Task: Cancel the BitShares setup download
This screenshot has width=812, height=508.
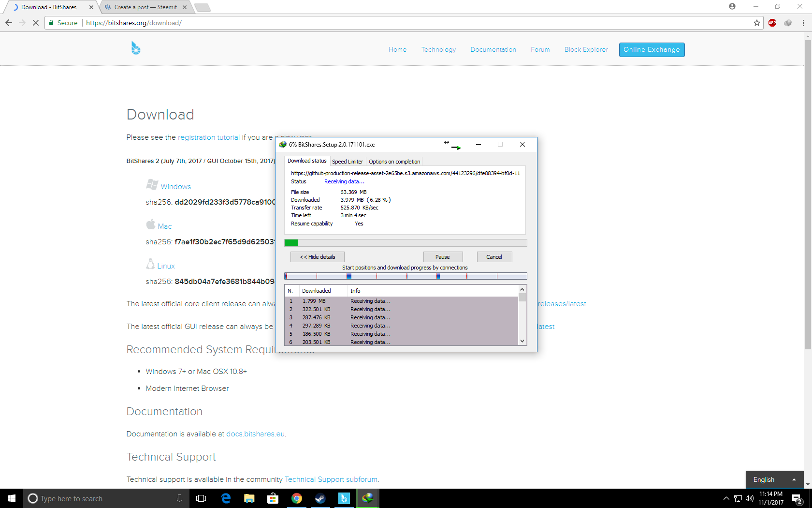Action: click(x=494, y=257)
